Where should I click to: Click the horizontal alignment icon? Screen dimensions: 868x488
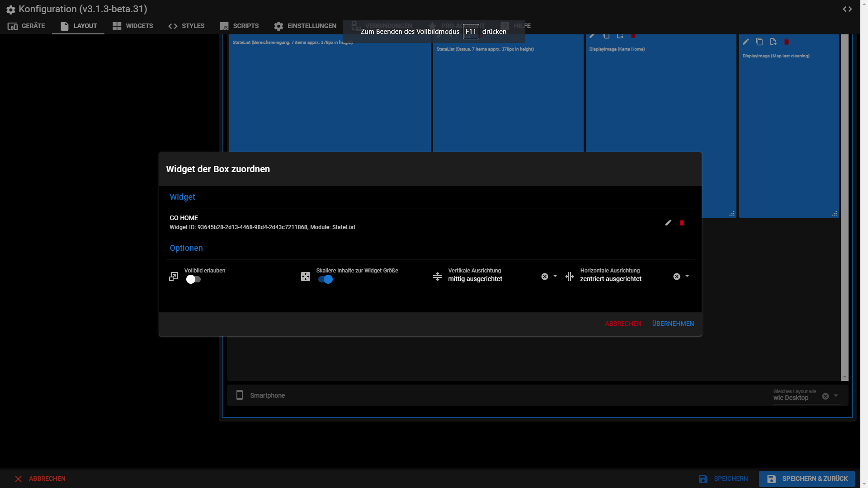coord(570,276)
